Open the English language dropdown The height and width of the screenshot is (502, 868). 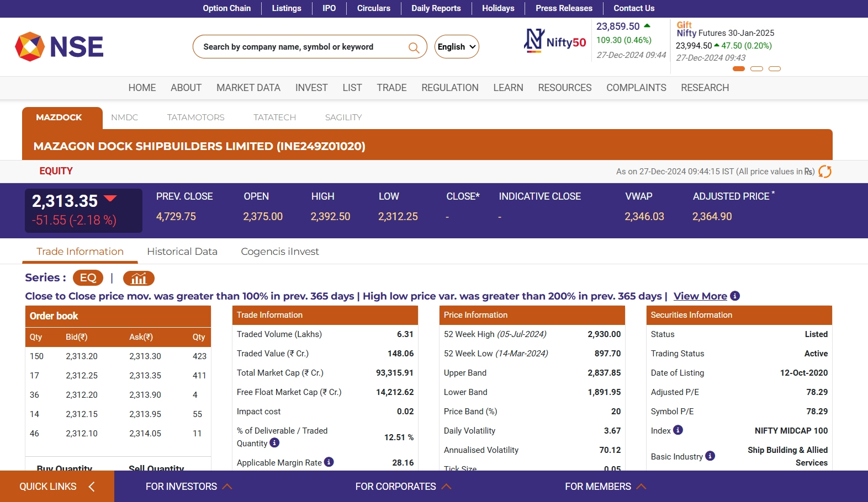[x=457, y=47]
